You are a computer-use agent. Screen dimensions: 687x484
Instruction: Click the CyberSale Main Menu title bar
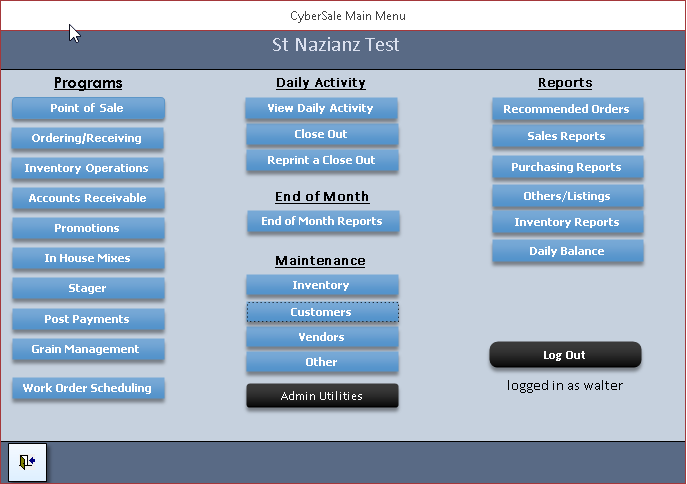[343, 16]
